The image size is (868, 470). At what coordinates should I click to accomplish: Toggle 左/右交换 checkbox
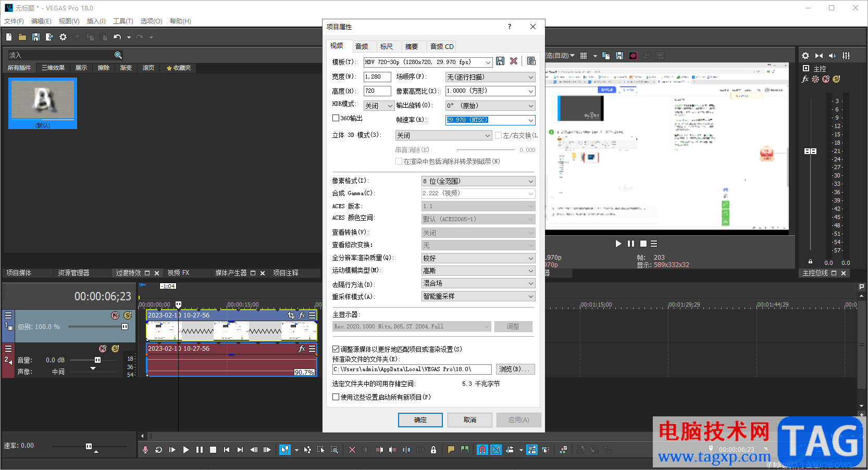pyautogui.click(x=499, y=135)
